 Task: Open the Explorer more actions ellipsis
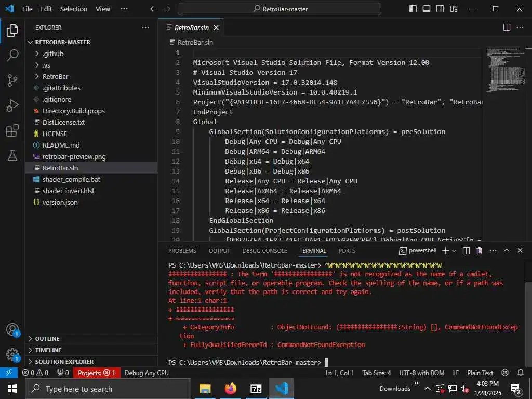click(145, 28)
